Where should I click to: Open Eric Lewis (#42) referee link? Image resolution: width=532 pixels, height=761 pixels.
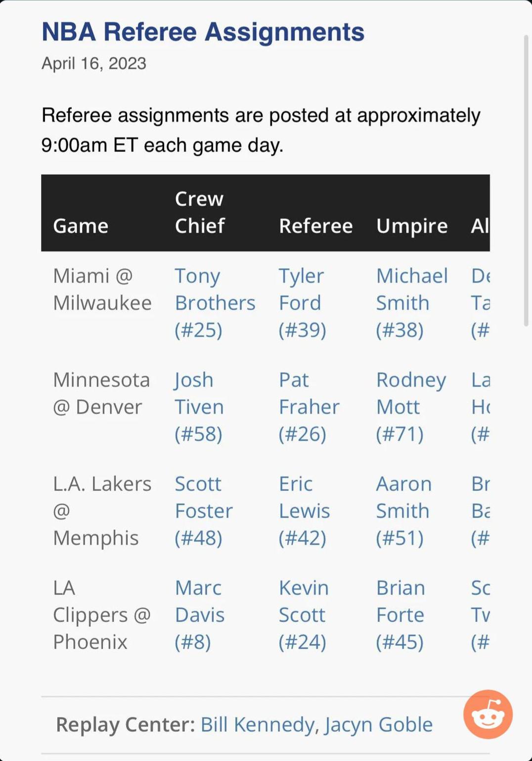(304, 511)
